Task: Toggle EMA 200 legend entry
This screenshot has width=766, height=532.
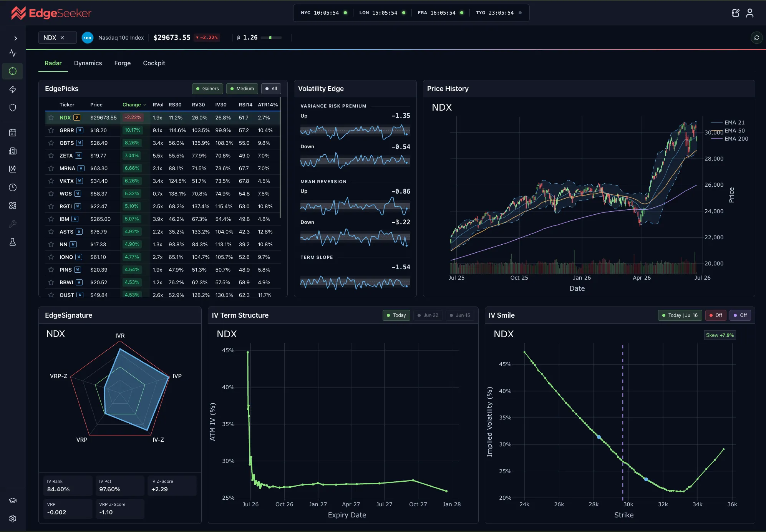Action: (x=730, y=139)
